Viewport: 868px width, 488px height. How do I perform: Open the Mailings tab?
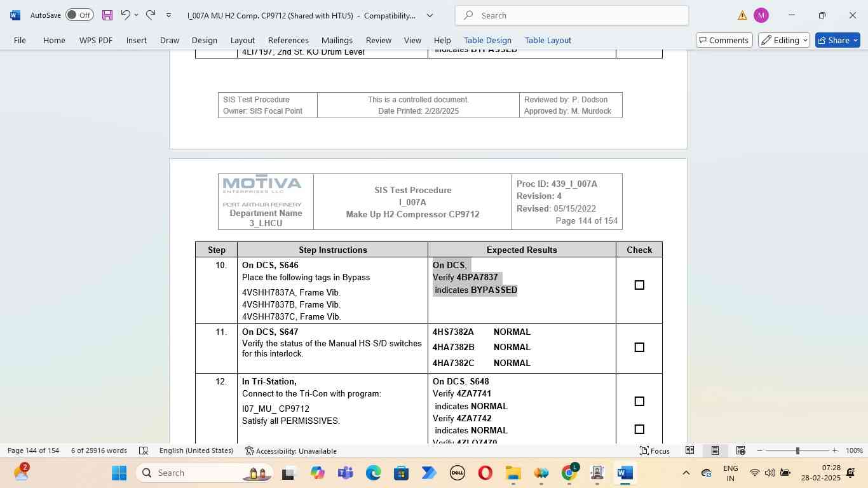click(x=337, y=40)
